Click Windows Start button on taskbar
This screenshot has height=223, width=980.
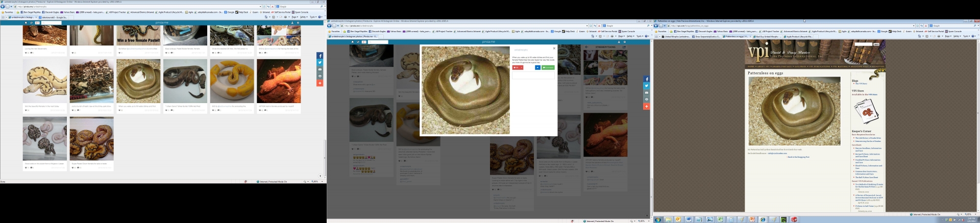658,219
